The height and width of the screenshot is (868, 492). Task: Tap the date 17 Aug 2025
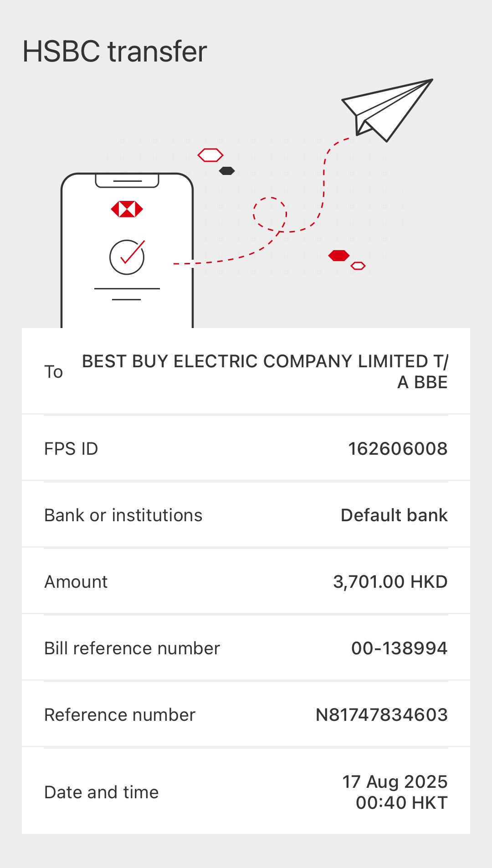395,782
